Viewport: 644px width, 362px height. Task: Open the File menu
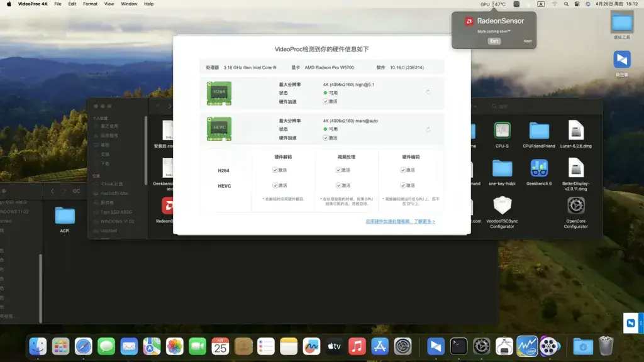point(58,4)
